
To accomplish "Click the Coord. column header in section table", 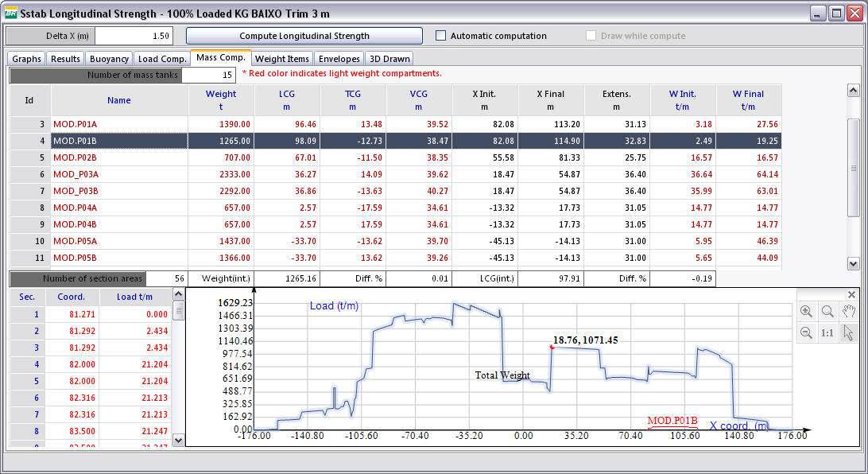I will pos(72,297).
